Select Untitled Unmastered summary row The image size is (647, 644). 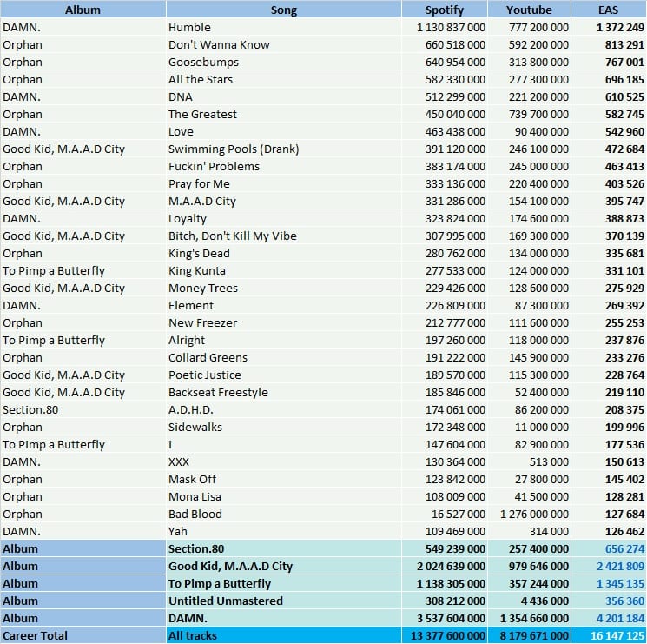(x=323, y=601)
